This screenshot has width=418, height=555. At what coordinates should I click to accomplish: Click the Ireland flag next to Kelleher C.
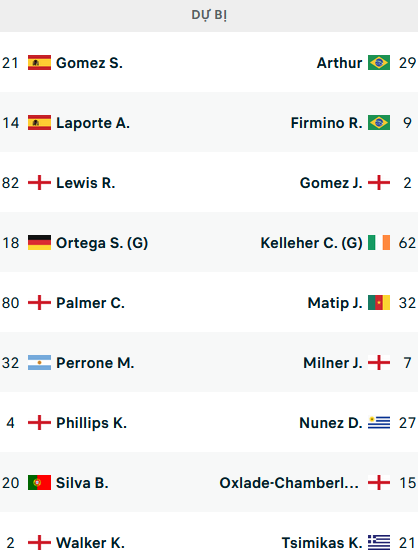click(379, 243)
